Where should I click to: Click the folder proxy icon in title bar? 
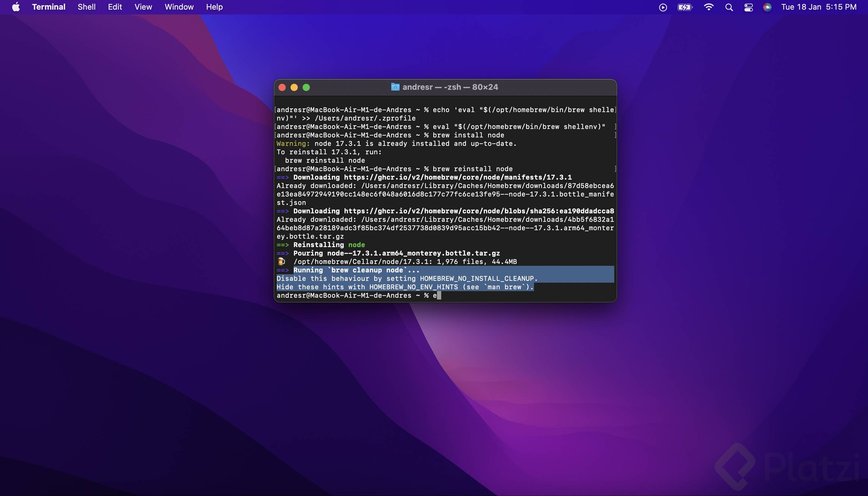point(395,87)
